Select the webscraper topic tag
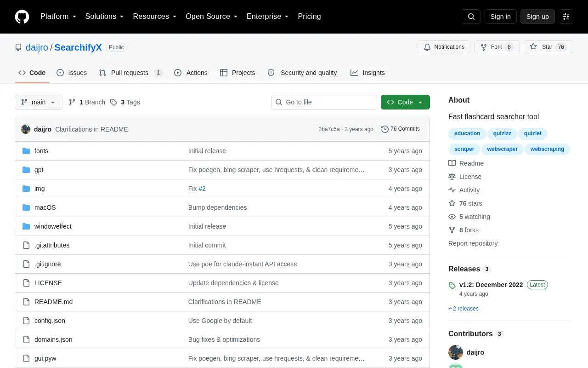The image size is (588, 368). coord(502,149)
